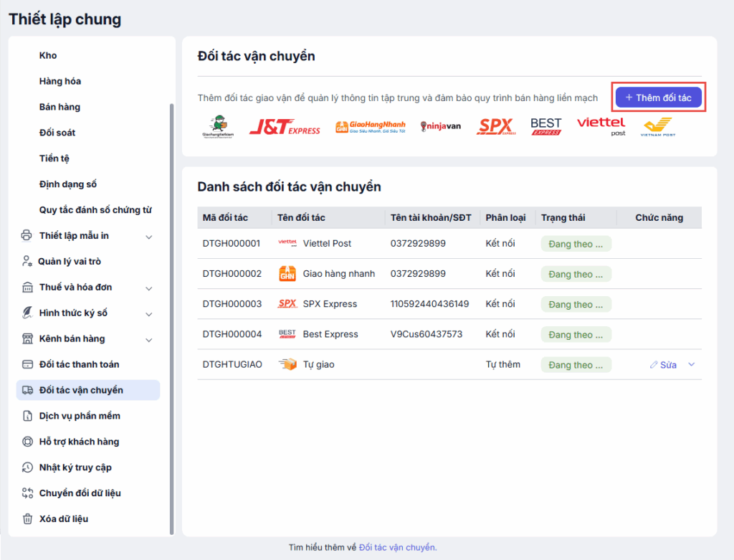This screenshot has height=560, width=734.
Task: Open Đối tác thanh toán menu
Action: [79, 364]
